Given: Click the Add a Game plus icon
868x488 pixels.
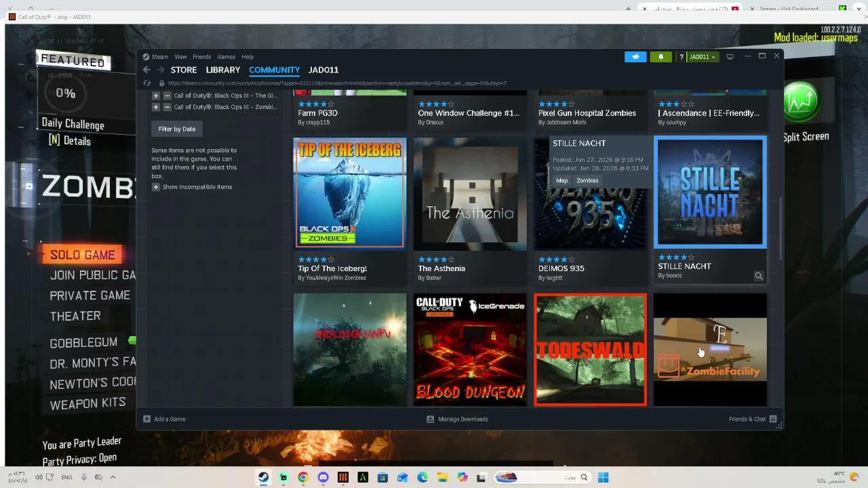Looking at the screenshot, I should (x=146, y=419).
